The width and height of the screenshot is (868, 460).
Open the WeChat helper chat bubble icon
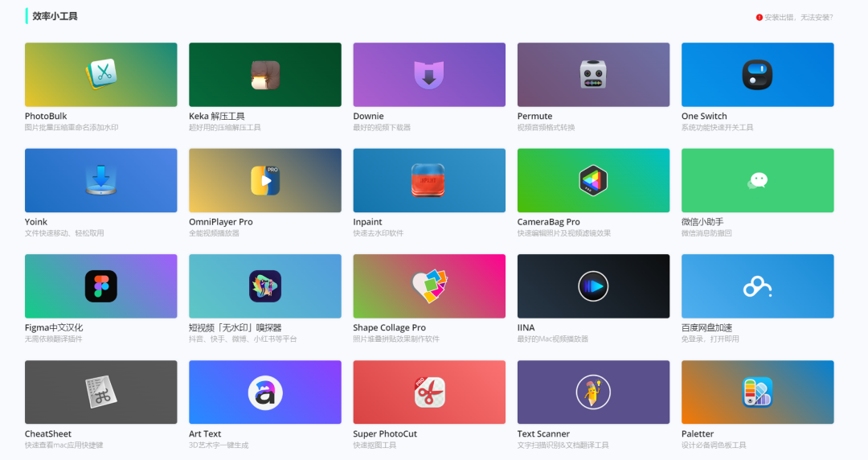point(757,180)
